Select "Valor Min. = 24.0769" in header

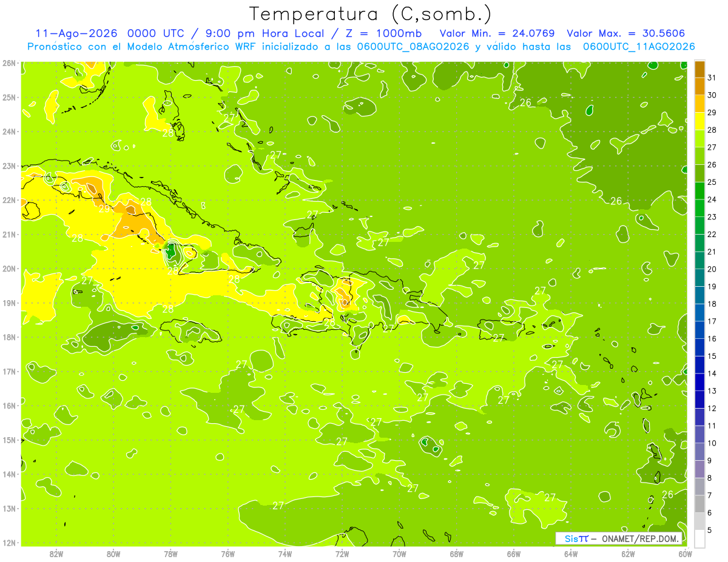point(497,33)
